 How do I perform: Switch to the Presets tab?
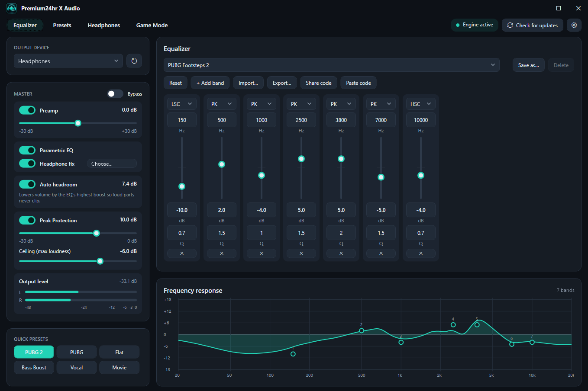click(x=62, y=25)
